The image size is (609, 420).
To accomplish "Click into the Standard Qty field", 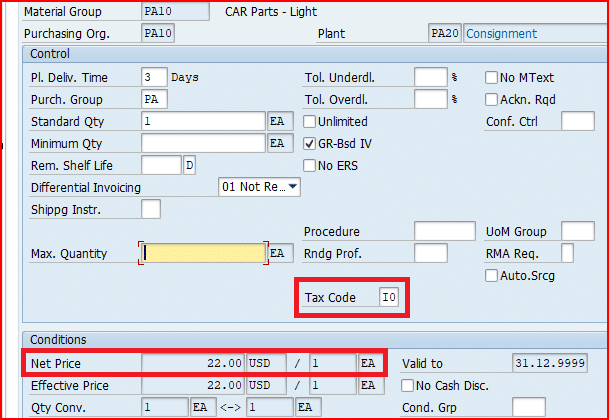I will pyautogui.click(x=203, y=121).
